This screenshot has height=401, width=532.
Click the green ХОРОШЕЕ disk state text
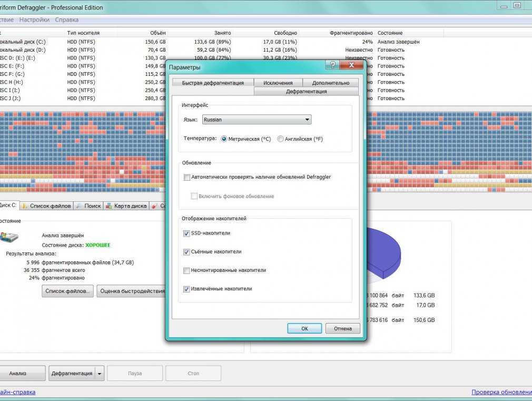(x=98, y=245)
